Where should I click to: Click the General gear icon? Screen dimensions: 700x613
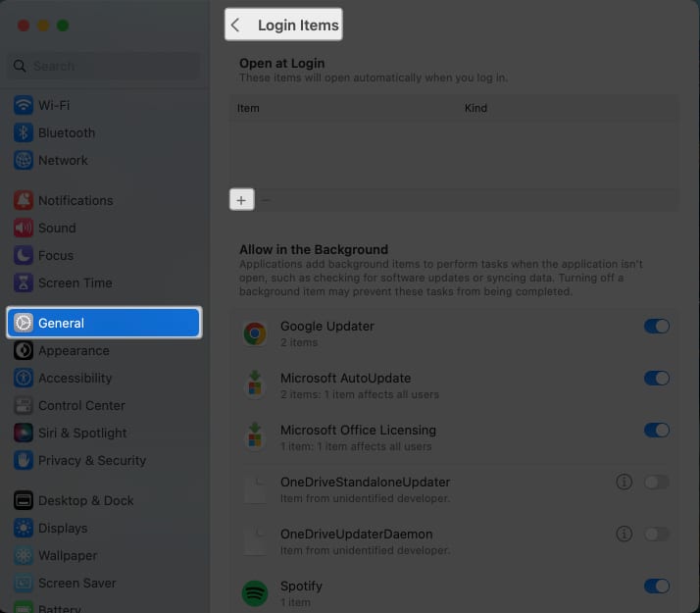coord(24,323)
